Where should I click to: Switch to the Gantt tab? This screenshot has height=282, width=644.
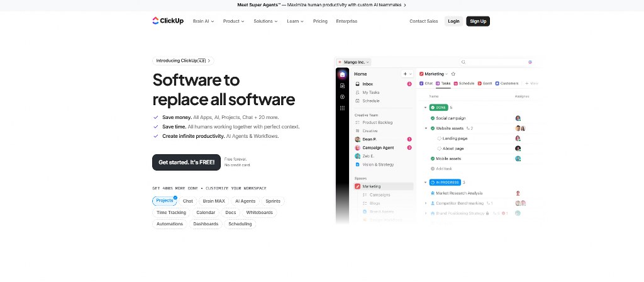(485, 84)
